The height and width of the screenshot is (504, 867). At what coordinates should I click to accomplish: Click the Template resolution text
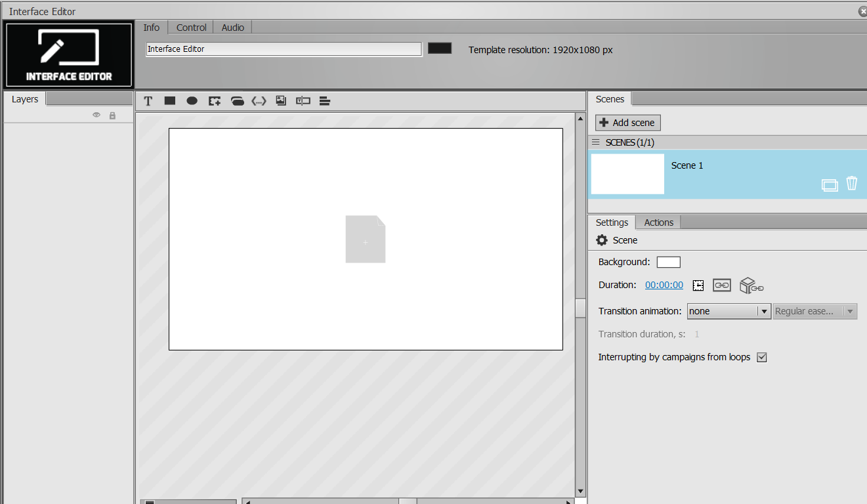pos(541,50)
